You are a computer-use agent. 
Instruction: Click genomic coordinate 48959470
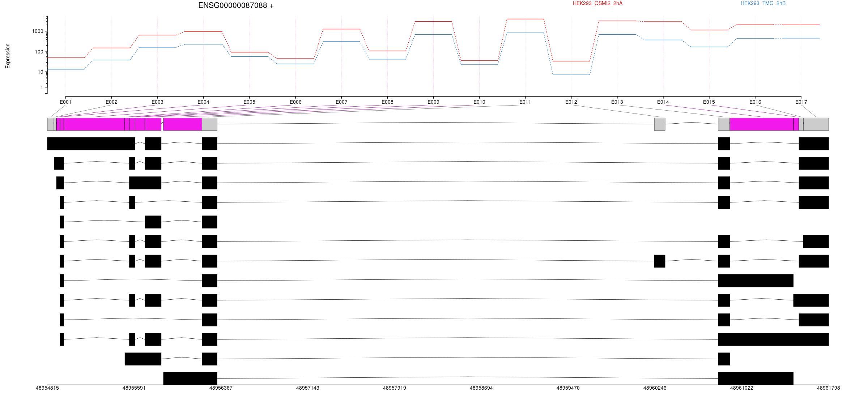click(568, 388)
